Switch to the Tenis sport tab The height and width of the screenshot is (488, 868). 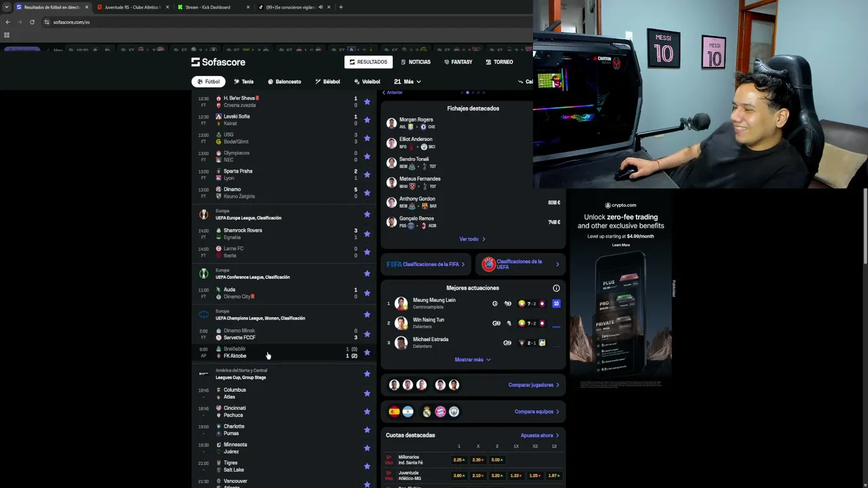click(243, 81)
